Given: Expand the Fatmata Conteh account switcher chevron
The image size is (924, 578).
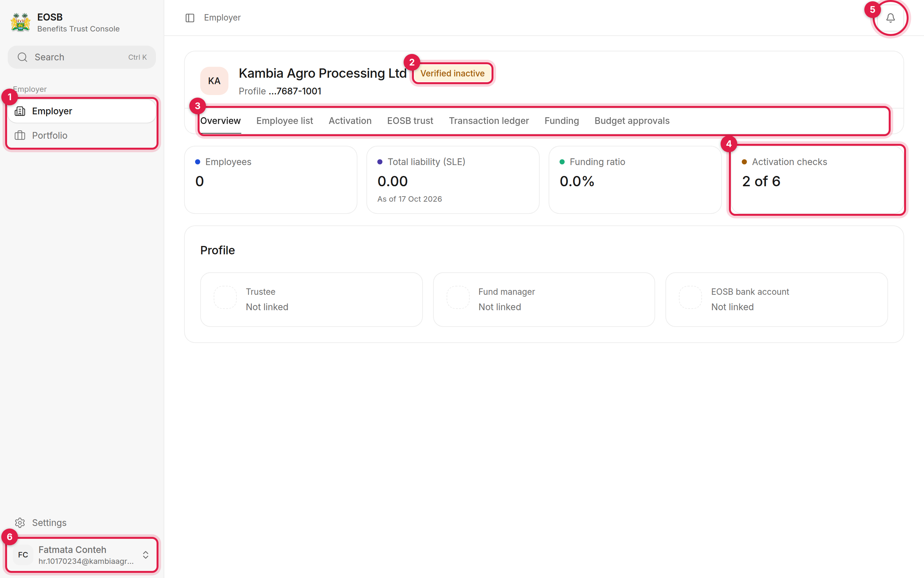Looking at the screenshot, I should tap(145, 555).
